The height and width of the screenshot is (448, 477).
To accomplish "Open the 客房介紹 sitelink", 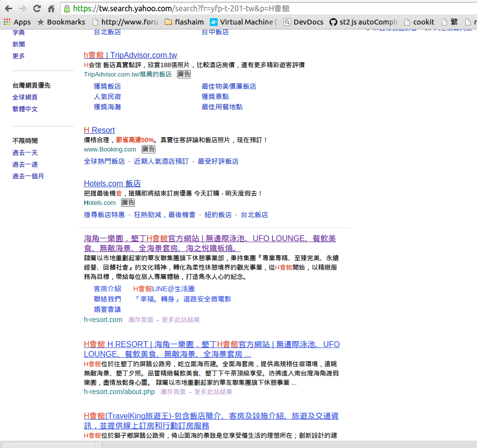I will (x=107, y=289).
